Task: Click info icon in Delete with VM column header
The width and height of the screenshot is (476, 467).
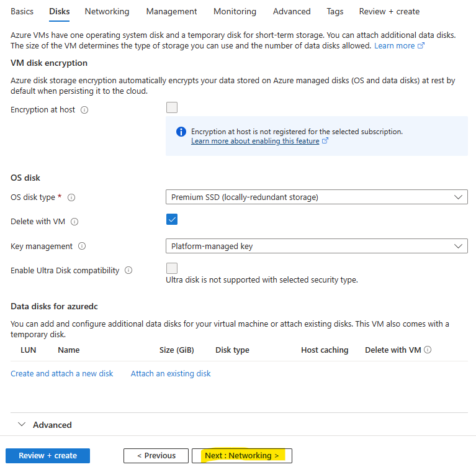Action: tap(428, 350)
